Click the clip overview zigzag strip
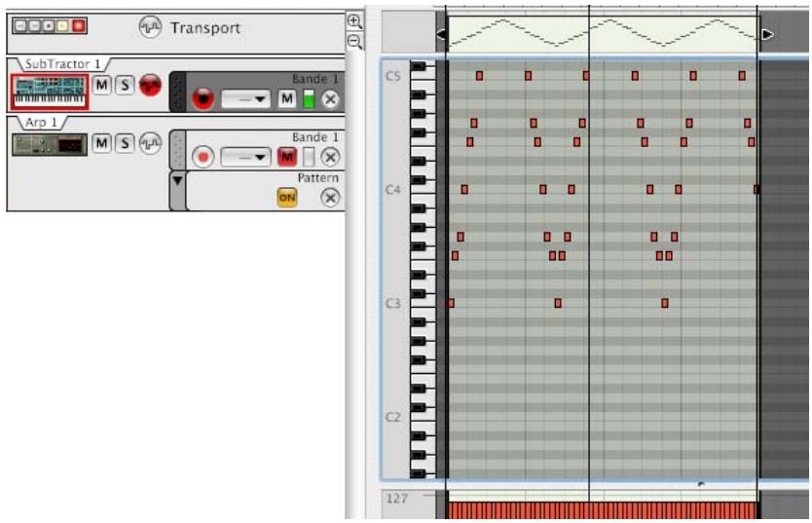Image resolution: width=812 pixels, height=523 pixels. (604, 34)
